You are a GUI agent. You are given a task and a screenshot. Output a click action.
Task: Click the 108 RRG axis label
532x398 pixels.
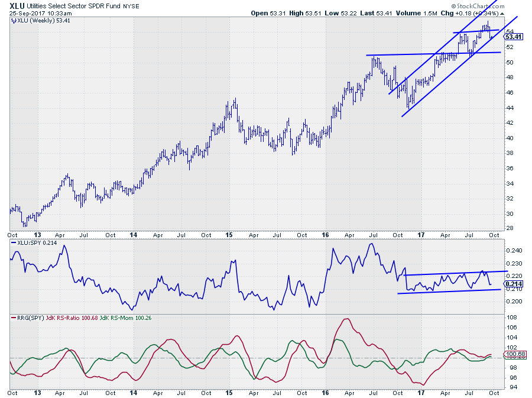click(512, 318)
